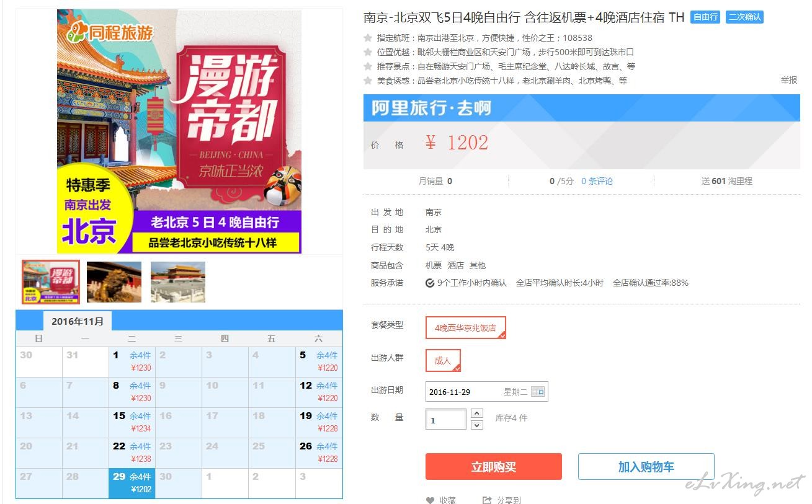Select November 29 on the calendar
The image size is (812, 504).
point(132,483)
